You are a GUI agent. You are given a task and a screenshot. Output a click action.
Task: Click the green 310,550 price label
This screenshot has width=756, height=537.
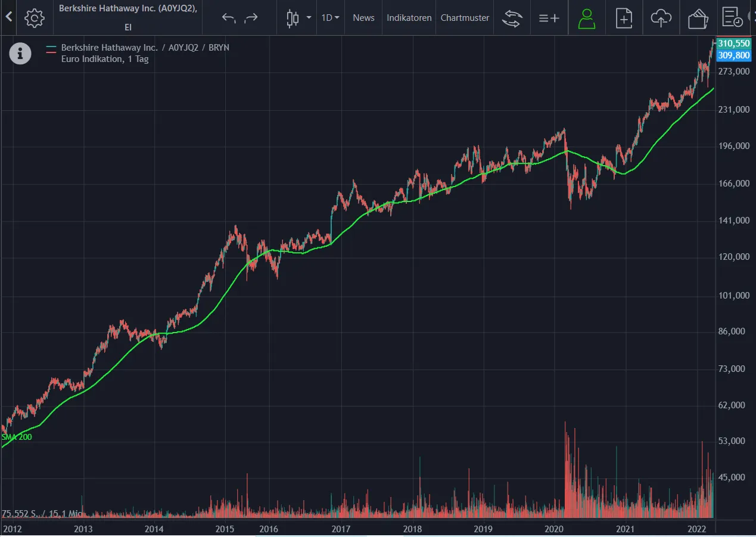coord(734,44)
